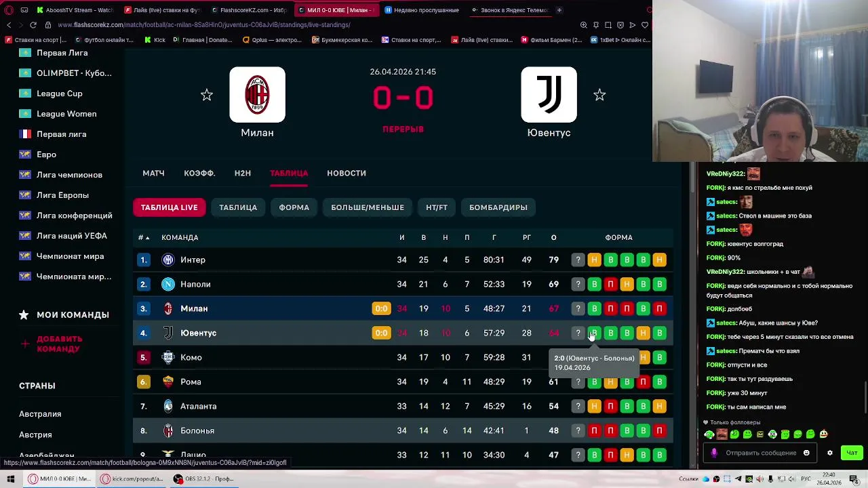Click Болонья's first red П form badge
Viewport: 868px width, 488px height.
[594, 430]
